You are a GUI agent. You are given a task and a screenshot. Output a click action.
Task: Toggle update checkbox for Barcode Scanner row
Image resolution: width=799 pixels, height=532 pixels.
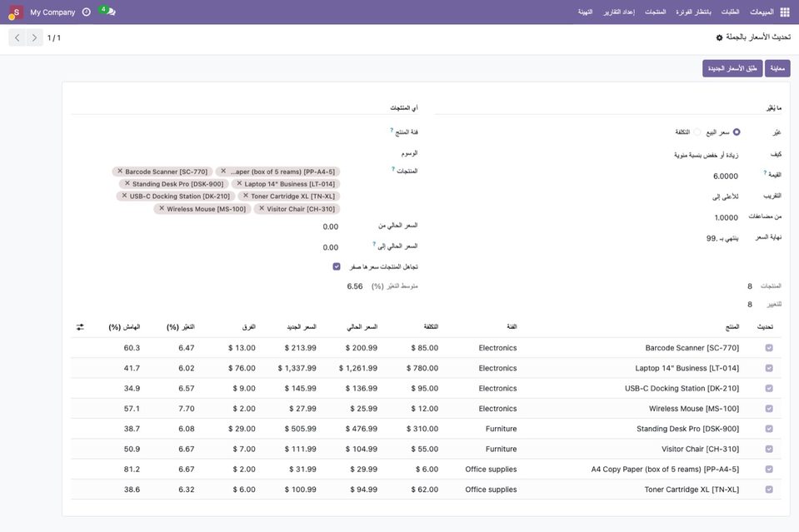pos(769,348)
